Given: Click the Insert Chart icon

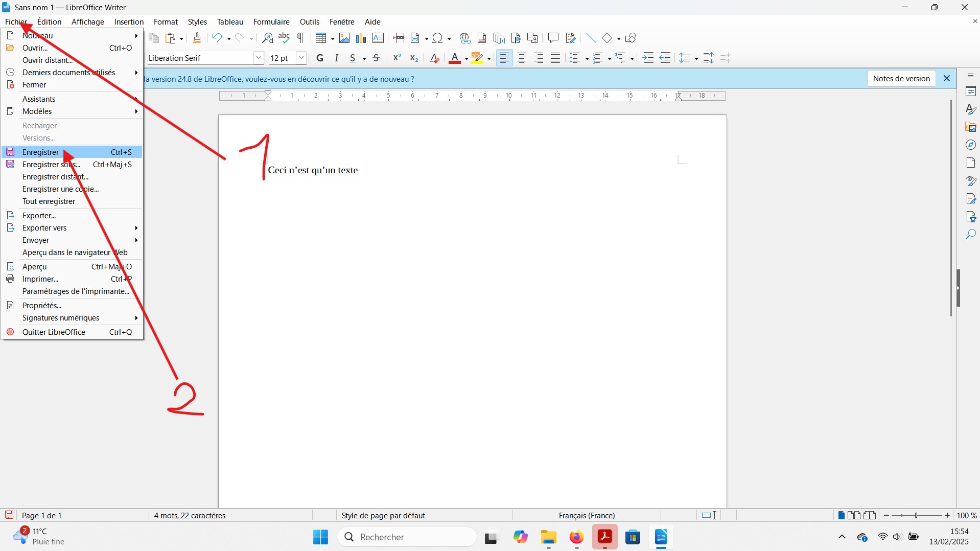Looking at the screenshot, I should (361, 38).
